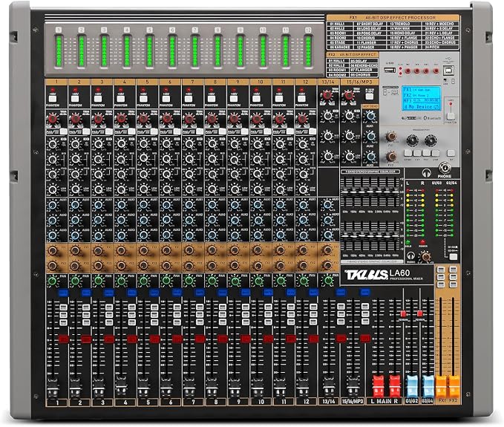Click the USB-A slot labeled USB

click(x=389, y=70)
